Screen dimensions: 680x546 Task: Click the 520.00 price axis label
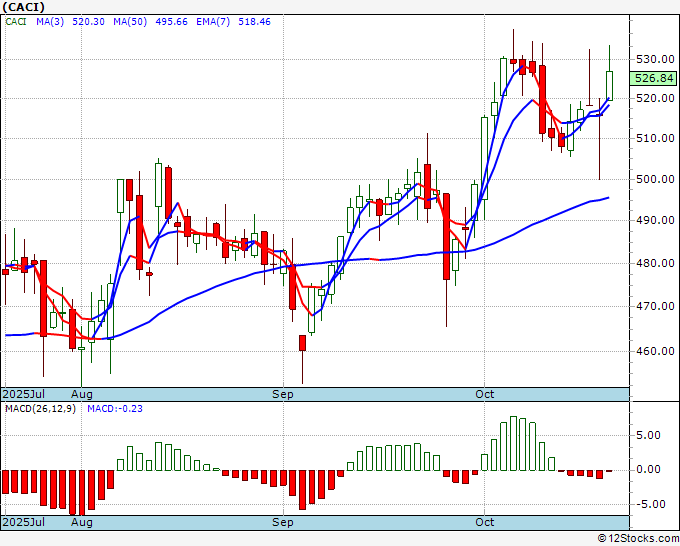(x=655, y=98)
